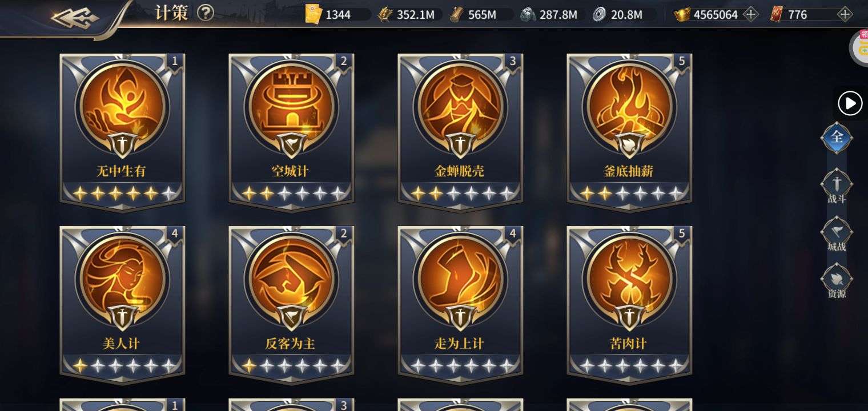Tap the round play button
This screenshot has width=868, height=411.
[850, 103]
